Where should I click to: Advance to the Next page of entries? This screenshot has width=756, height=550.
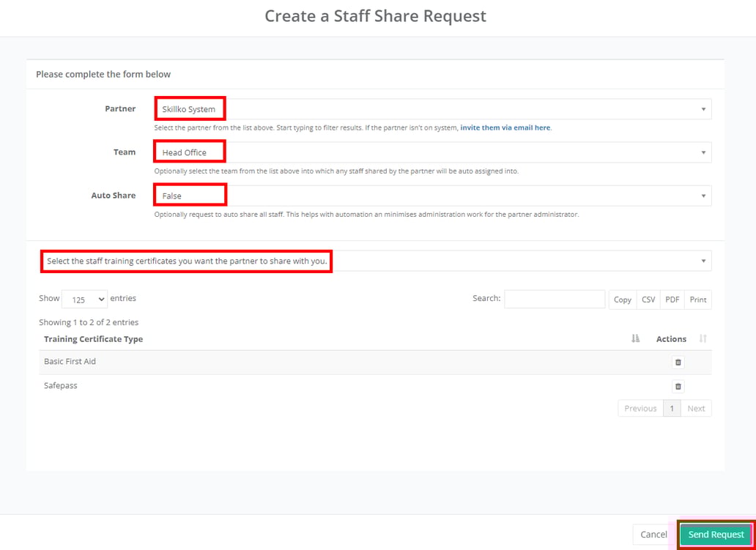696,408
